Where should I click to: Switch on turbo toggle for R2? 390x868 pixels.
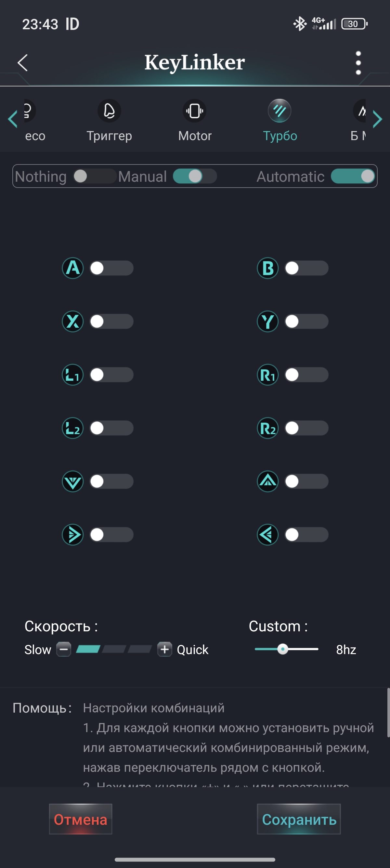click(x=306, y=428)
